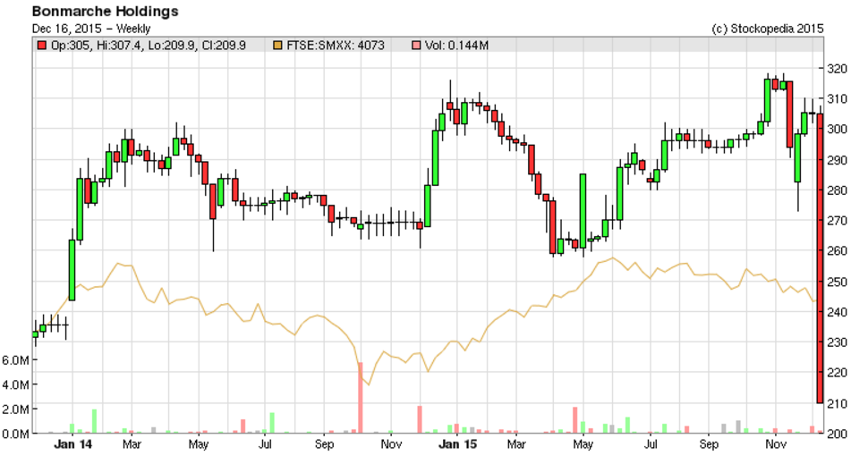This screenshot has height=464, width=868.
Task: Click the final long red candlestick
Action: coord(821,258)
